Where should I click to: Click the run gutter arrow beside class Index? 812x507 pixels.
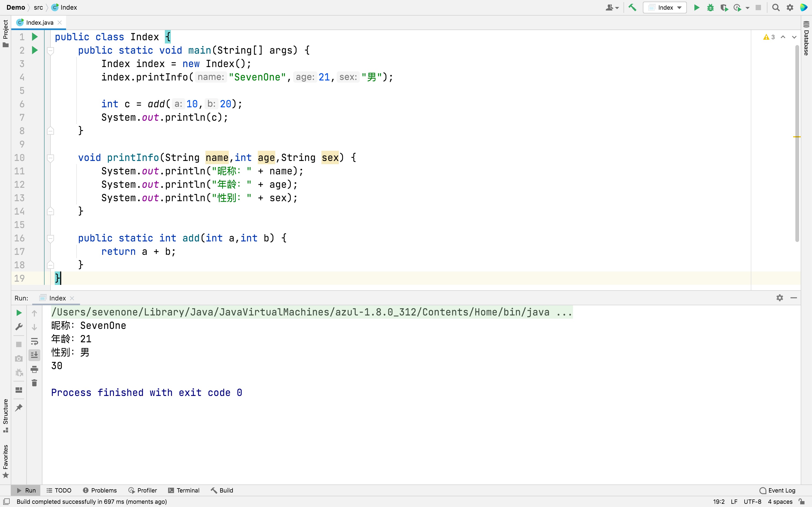click(35, 37)
